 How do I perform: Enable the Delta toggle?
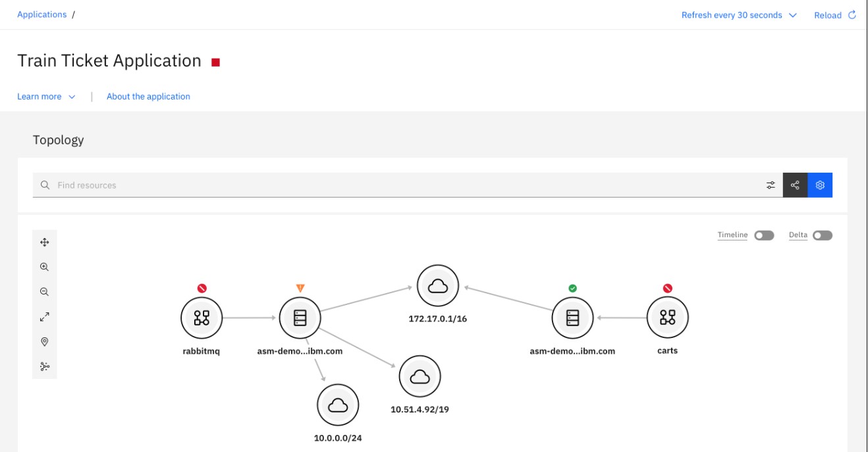click(x=822, y=235)
